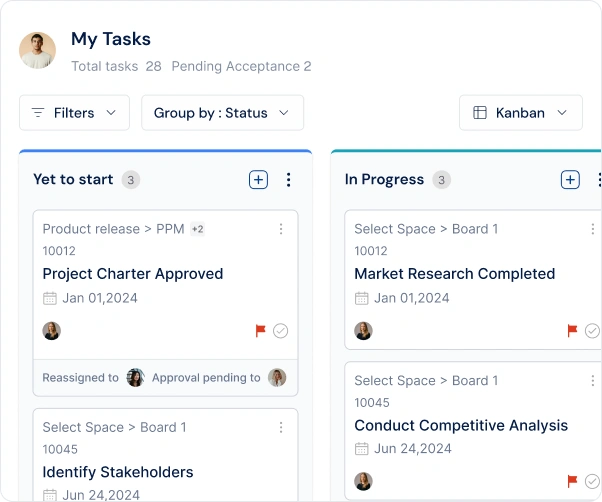Open the Filters dropdown
This screenshot has width=602, height=502.
click(74, 113)
